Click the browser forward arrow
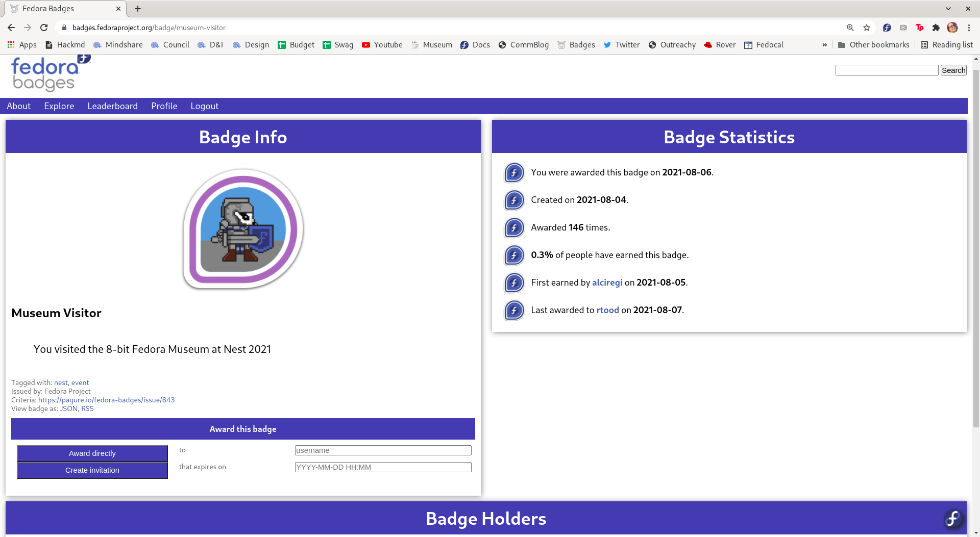Screen dimensions: 980x537 click(28, 28)
